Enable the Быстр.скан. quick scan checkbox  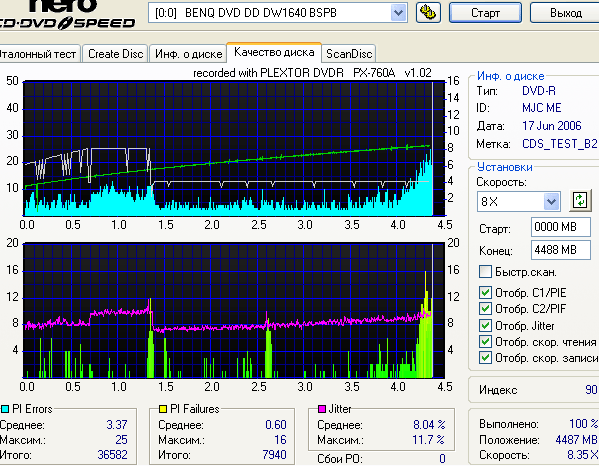(x=485, y=272)
